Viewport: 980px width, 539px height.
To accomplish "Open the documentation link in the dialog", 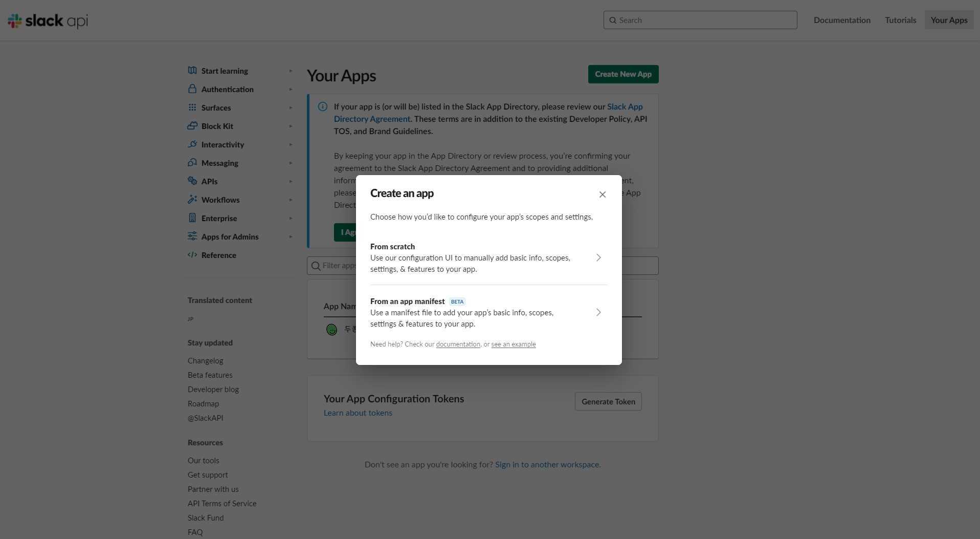I will tap(458, 344).
